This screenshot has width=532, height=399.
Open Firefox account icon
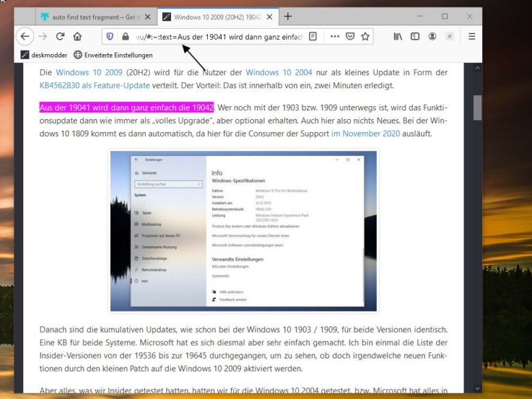click(x=432, y=36)
